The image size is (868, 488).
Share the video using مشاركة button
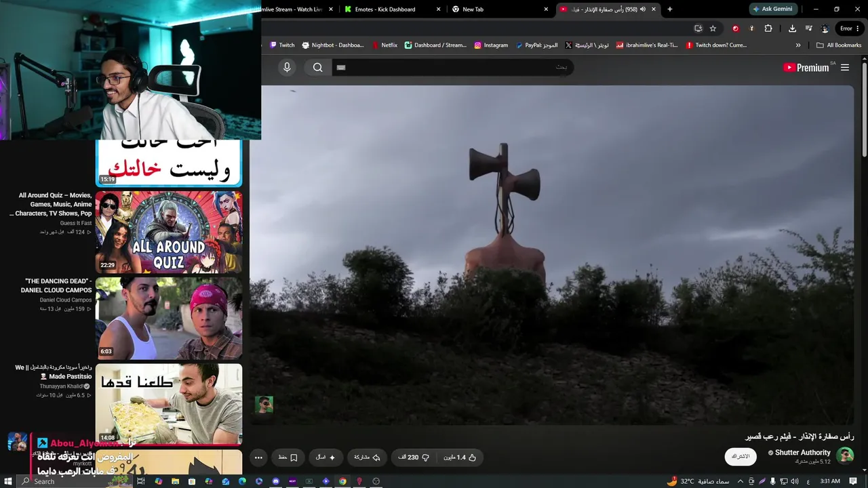(367, 457)
